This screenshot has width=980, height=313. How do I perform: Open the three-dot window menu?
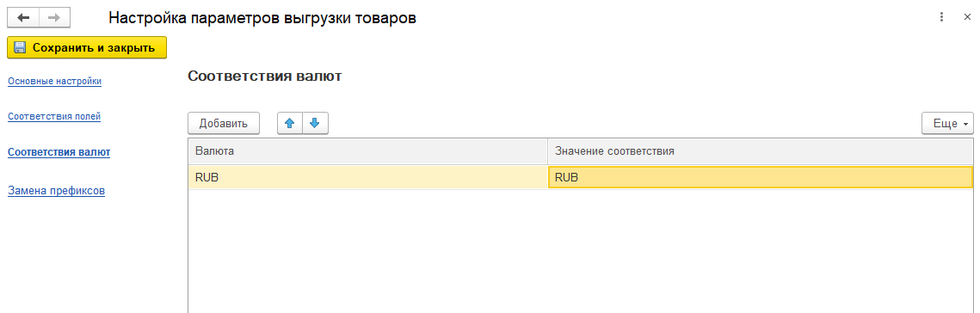[x=941, y=17]
